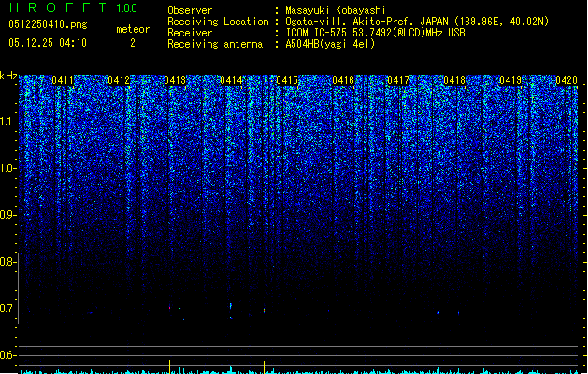
Task: Click the meteor count value 2
Action: point(133,43)
